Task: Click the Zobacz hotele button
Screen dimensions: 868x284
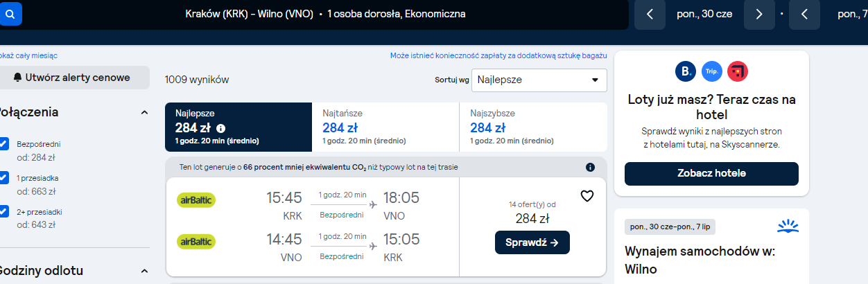Action: 711,173
